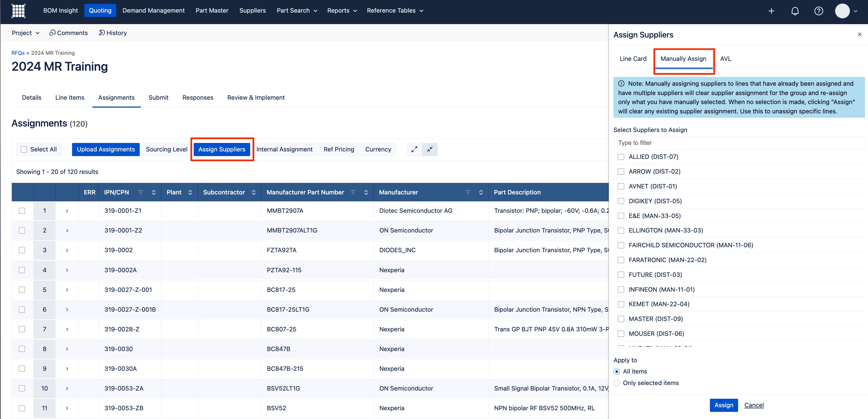Check the MOUSER (DIST-06) supplier checkbox

(621, 334)
